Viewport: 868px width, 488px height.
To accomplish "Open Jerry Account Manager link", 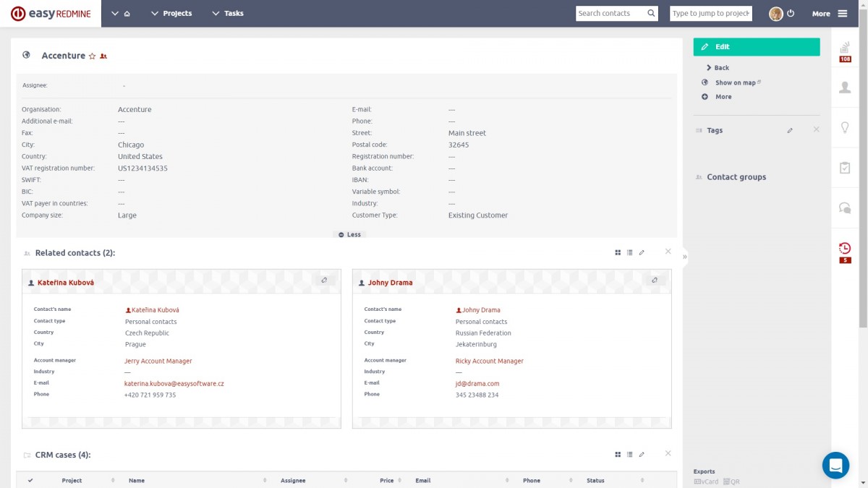I will pyautogui.click(x=158, y=361).
